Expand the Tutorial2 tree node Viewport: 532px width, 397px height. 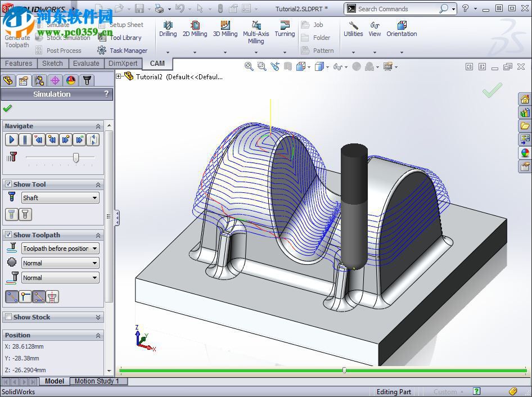pos(119,76)
